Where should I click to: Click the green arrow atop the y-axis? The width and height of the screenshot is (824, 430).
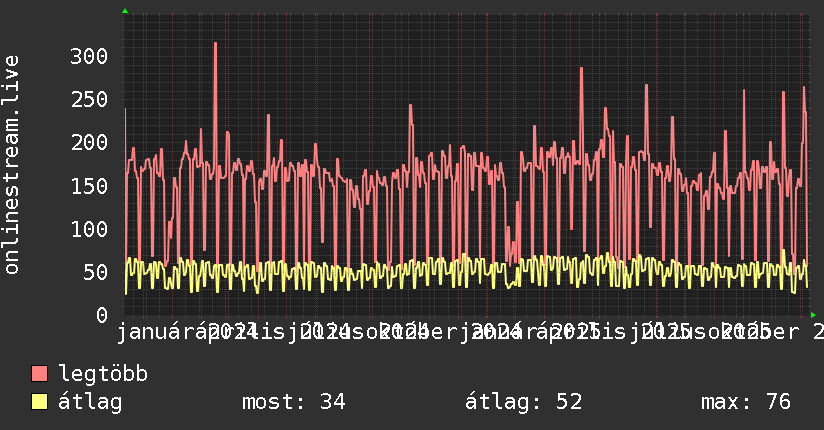125,11
